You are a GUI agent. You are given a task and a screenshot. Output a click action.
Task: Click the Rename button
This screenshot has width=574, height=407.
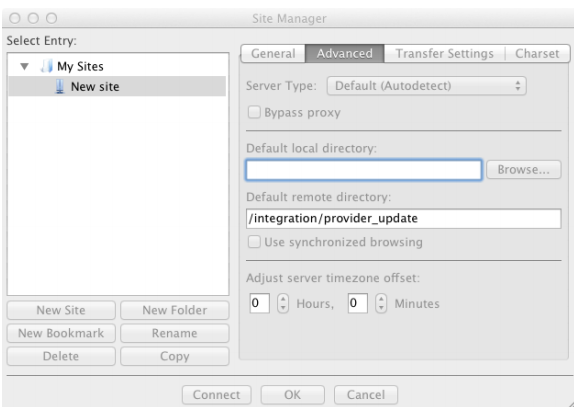(175, 333)
